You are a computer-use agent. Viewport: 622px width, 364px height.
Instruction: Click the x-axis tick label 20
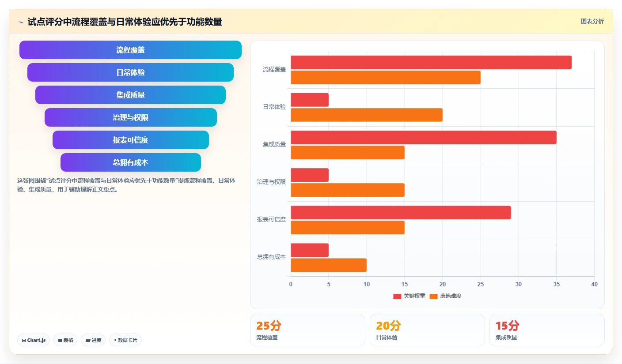(443, 285)
